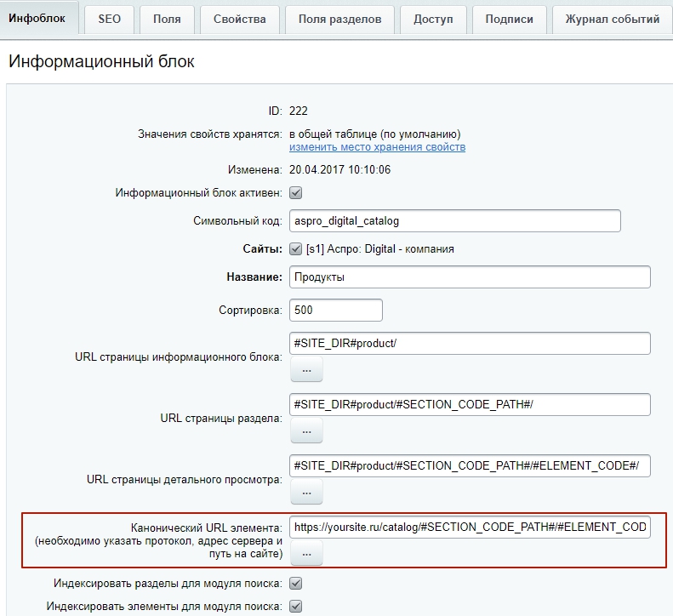673x616 pixels.
Task: Click the Канонический URL элемента input field
Action: 470,528
